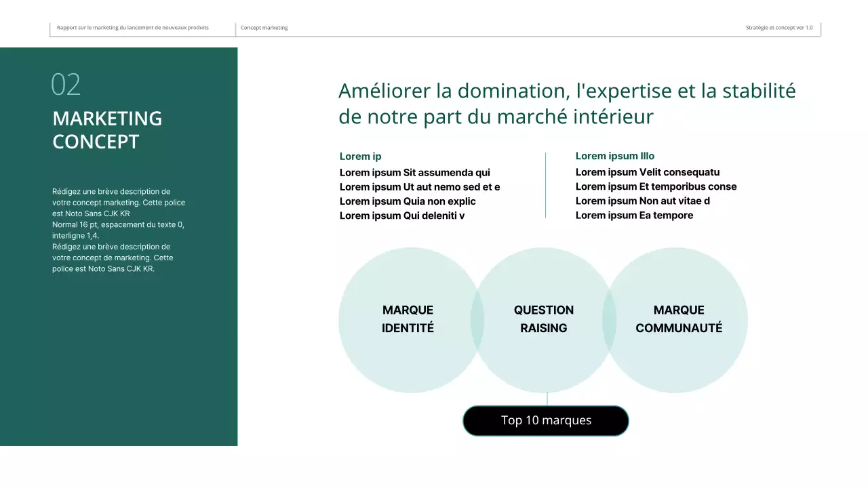The height and width of the screenshot is (488, 868).
Task: Select the Ut aut nemo sed line
Action: tap(419, 186)
